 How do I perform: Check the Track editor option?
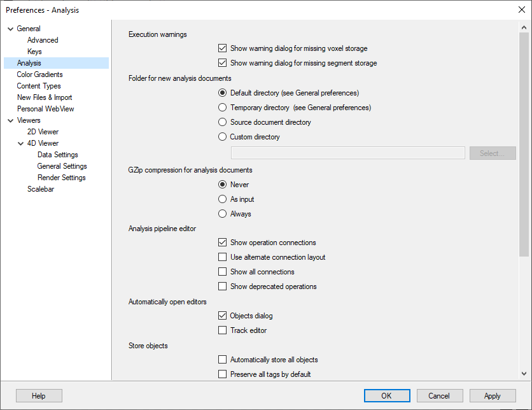pos(223,330)
